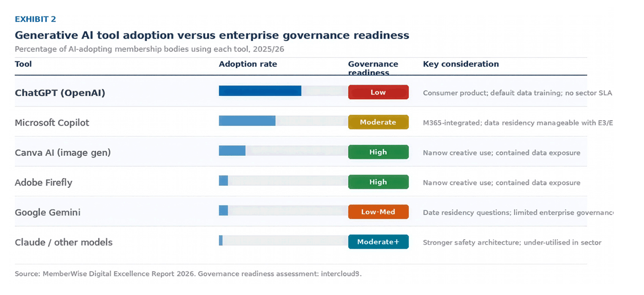Click the Claude adoption rate bar
This screenshot has height=295, width=644.
click(x=221, y=240)
